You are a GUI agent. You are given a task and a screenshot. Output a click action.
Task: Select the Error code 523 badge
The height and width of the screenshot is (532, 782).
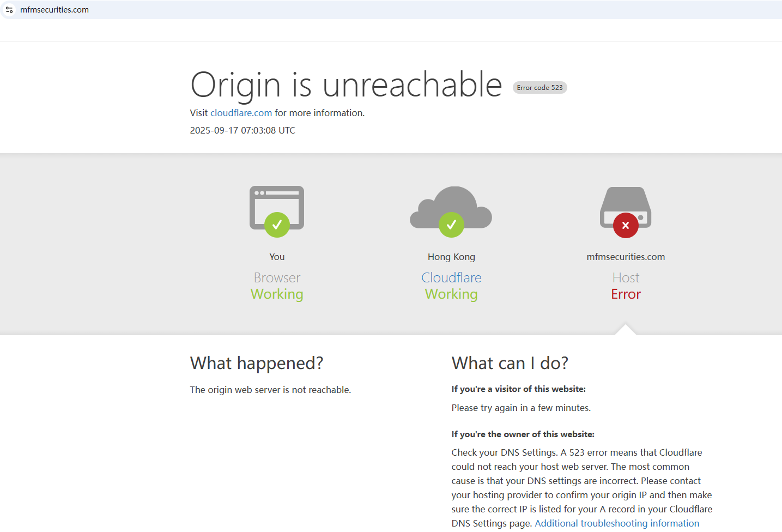pos(540,87)
